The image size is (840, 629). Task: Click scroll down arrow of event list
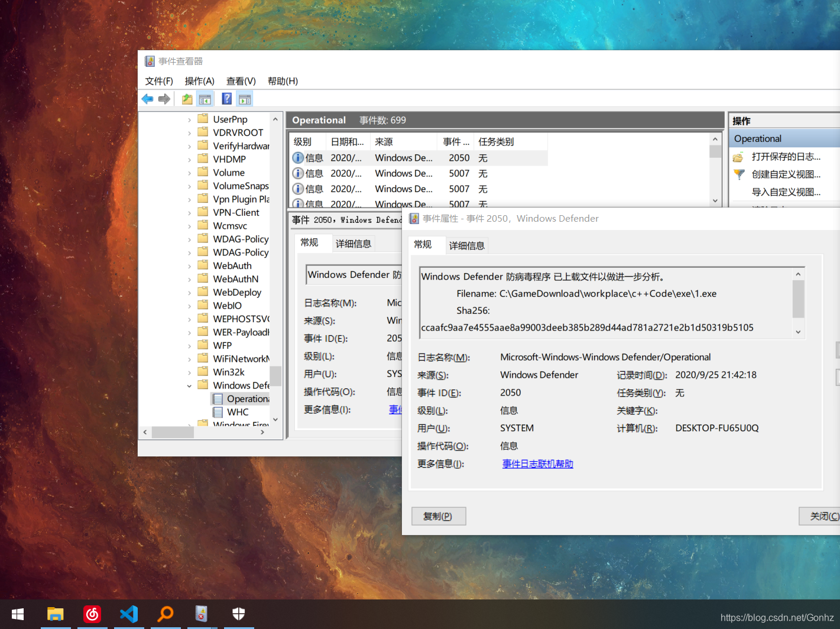click(x=715, y=200)
